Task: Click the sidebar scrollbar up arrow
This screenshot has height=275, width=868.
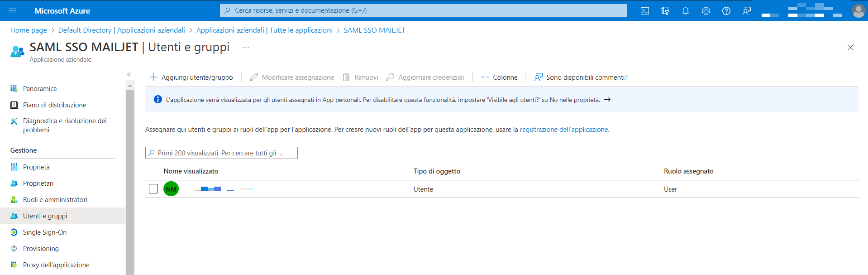Action: point(130,85)
